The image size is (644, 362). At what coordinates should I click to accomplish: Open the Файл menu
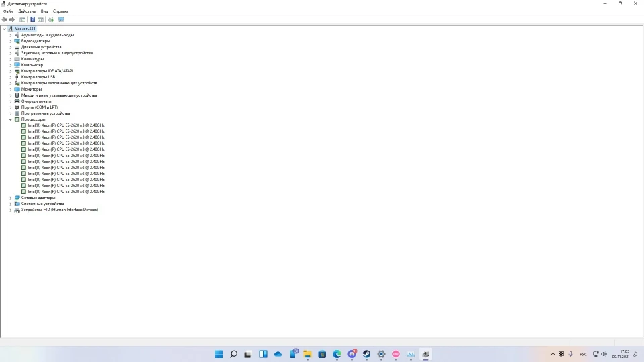pos(8,11)
